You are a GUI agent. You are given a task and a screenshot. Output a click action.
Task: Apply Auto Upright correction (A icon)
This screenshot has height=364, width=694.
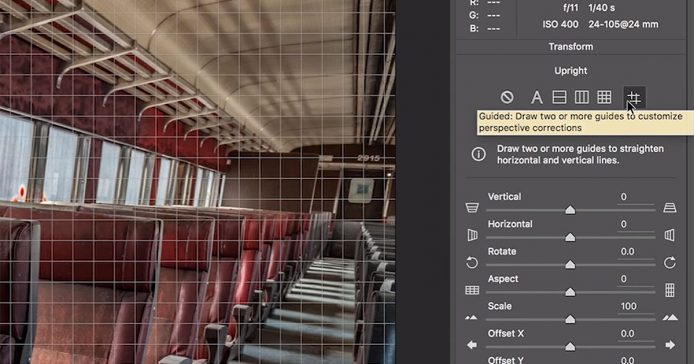pyautogui.click(x=536, y=97)
